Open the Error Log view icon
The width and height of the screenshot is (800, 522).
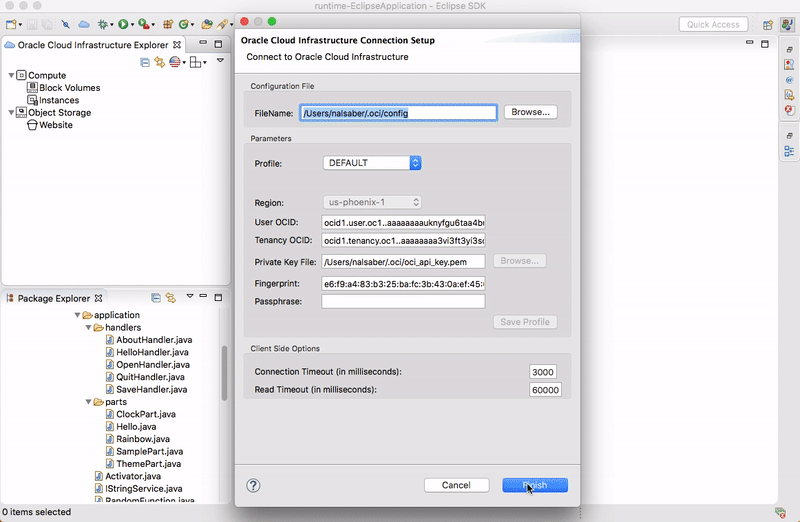(x=789, y=110)
